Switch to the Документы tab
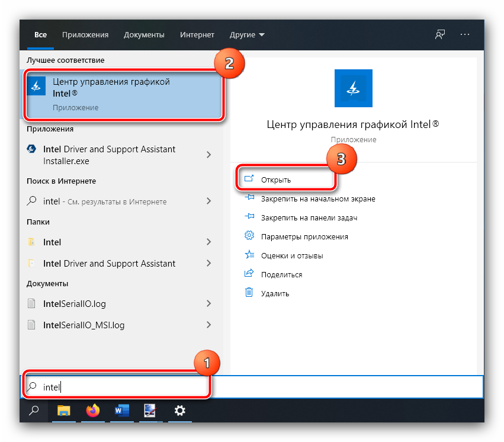The image size is (504, 442). tap(144, 35)
